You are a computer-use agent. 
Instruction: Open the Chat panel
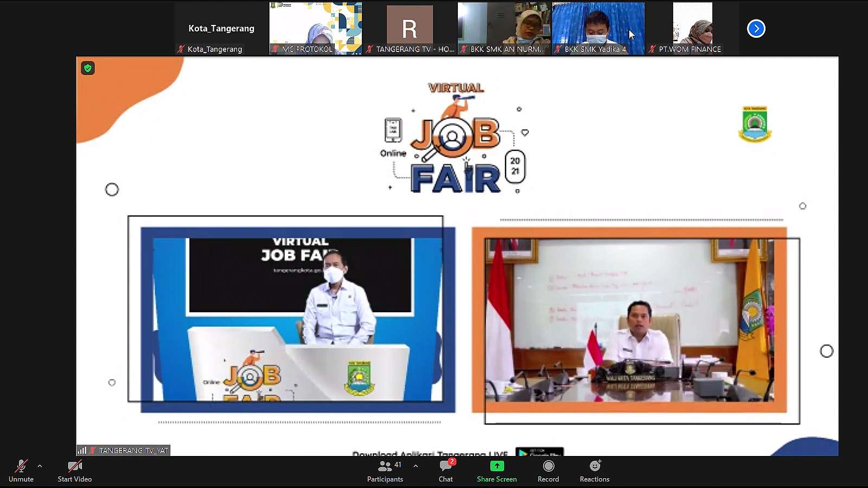[x=446, y=471]
